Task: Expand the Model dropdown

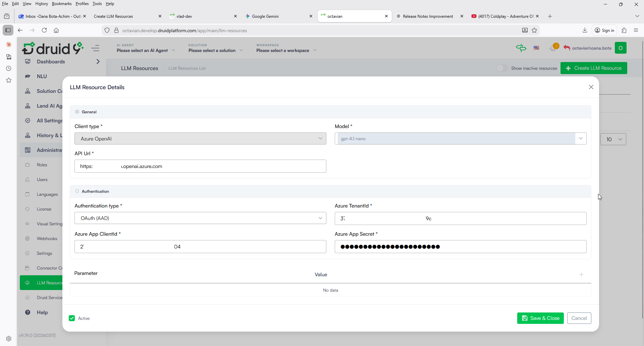Action: click(x=581, y=138)
